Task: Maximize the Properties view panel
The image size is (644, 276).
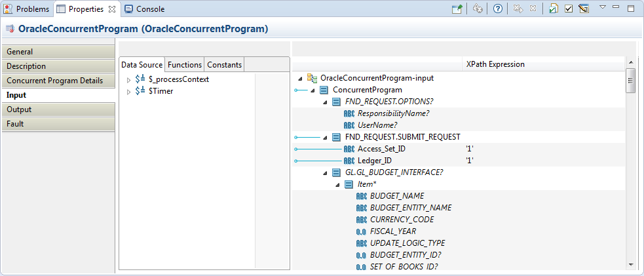Action: [x=630, y=8]
